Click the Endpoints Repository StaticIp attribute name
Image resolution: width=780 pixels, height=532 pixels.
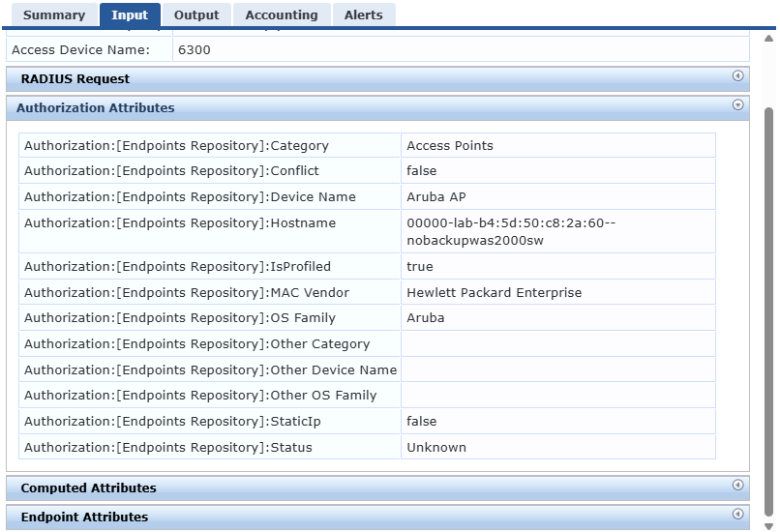point(172,421)
